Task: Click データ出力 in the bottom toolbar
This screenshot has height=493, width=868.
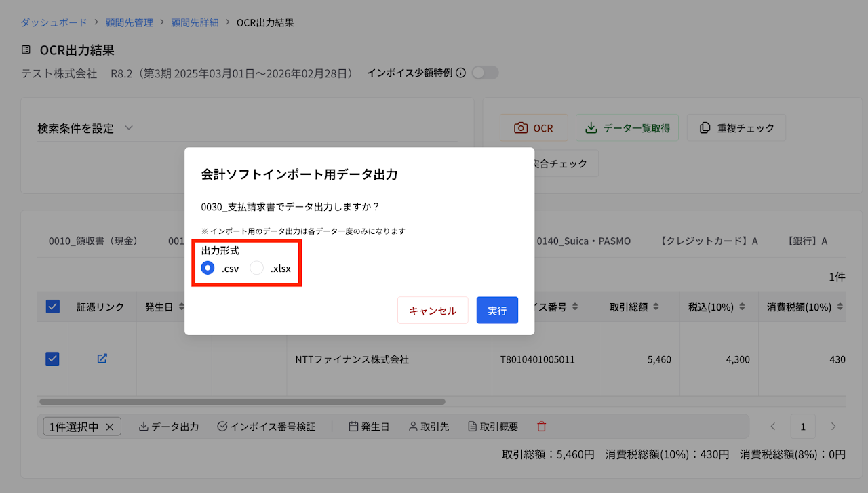Action: 169,427
